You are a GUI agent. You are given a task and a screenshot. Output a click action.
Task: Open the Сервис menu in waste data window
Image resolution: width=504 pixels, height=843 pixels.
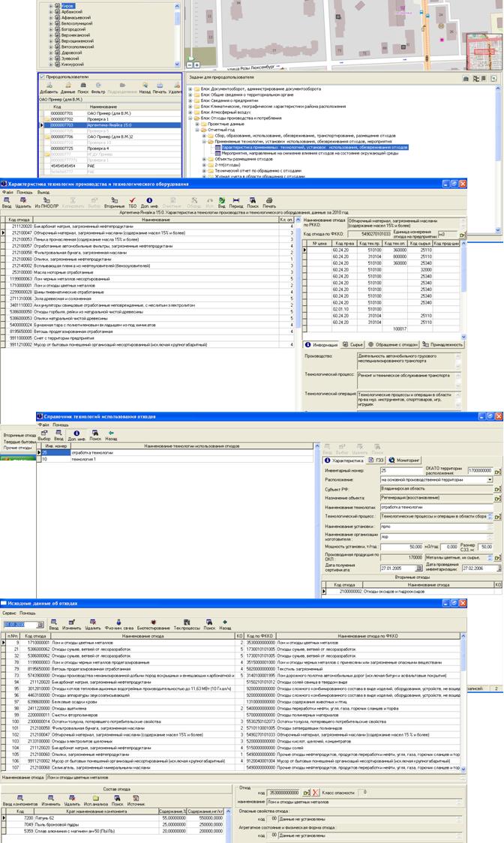[10, 613]
